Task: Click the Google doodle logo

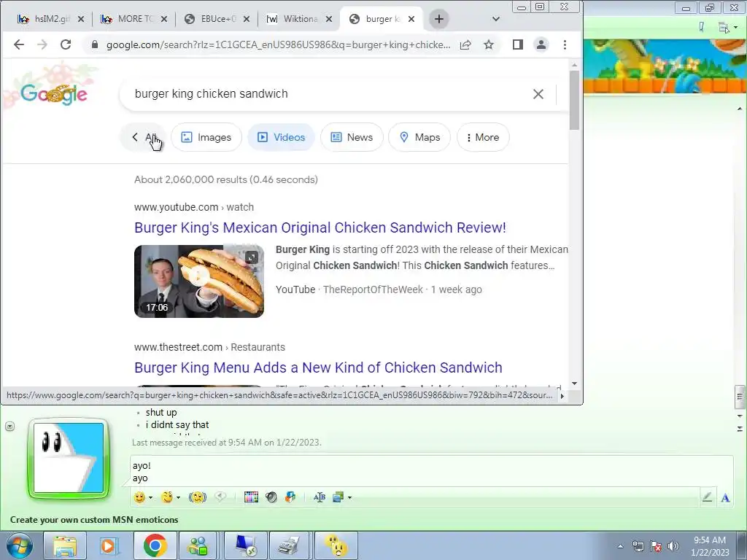Action: pos(53,93)
